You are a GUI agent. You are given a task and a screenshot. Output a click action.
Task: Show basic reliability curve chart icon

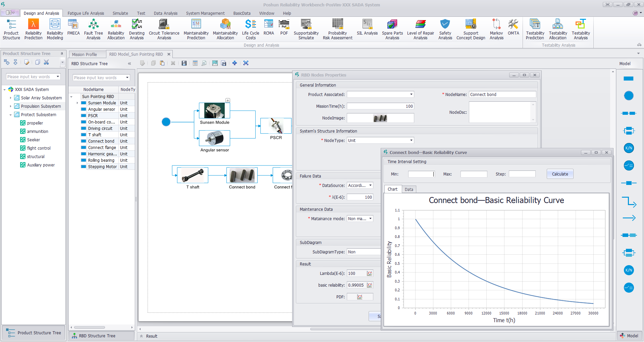tap(369, 285)
